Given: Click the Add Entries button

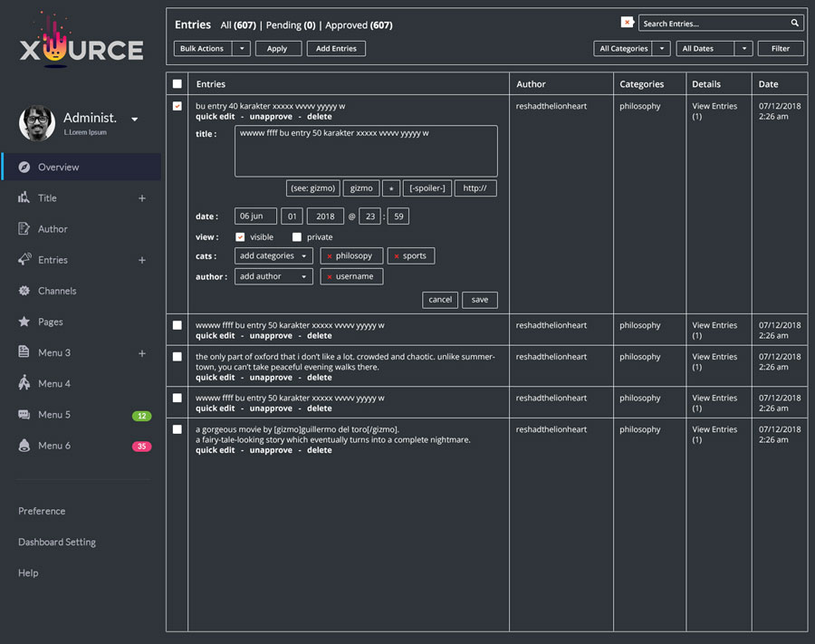Looking at the screenshot, I should pos(336,49).
